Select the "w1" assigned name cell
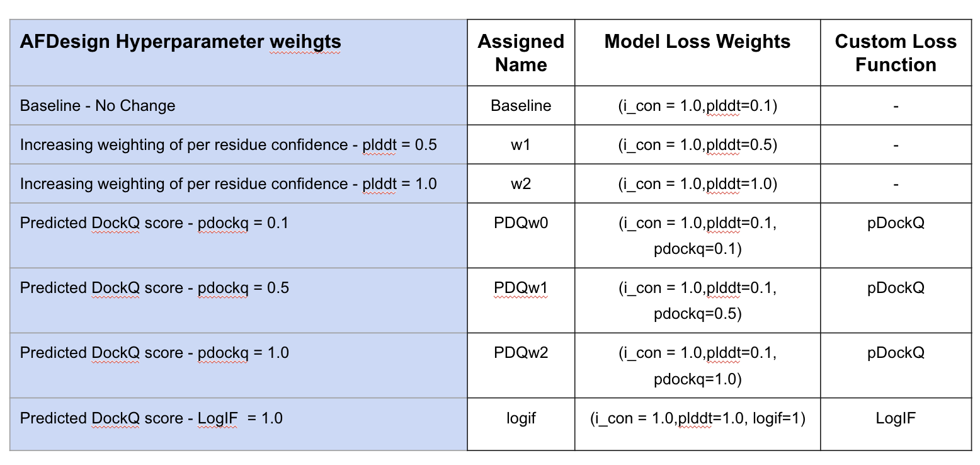The height and width of the screenshot is (465, 980). click(521, 144)
